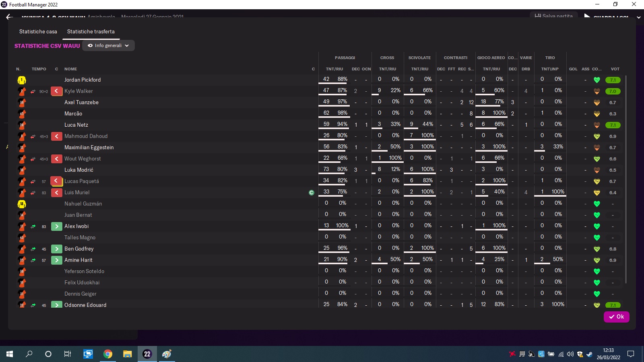The width and height of the screenshot is (644, 362).
Task: Open the Info generali dropdown
Action: [108, 45]
